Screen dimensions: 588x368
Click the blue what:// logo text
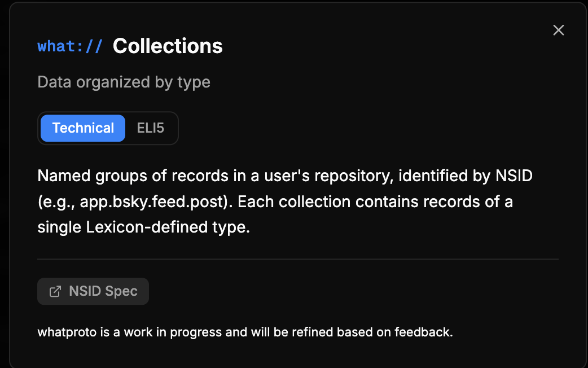[x=70, y=46]
